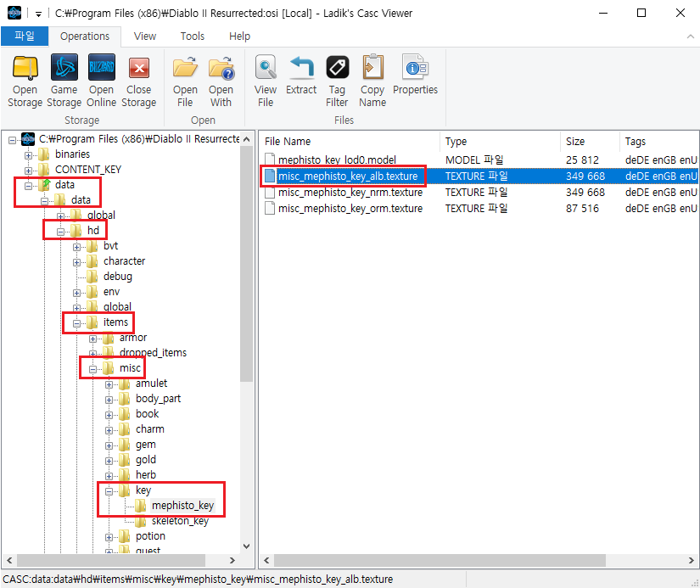
Task: Click the tree panel vertical scrollbar thumb
Action: tap(246, 263)
